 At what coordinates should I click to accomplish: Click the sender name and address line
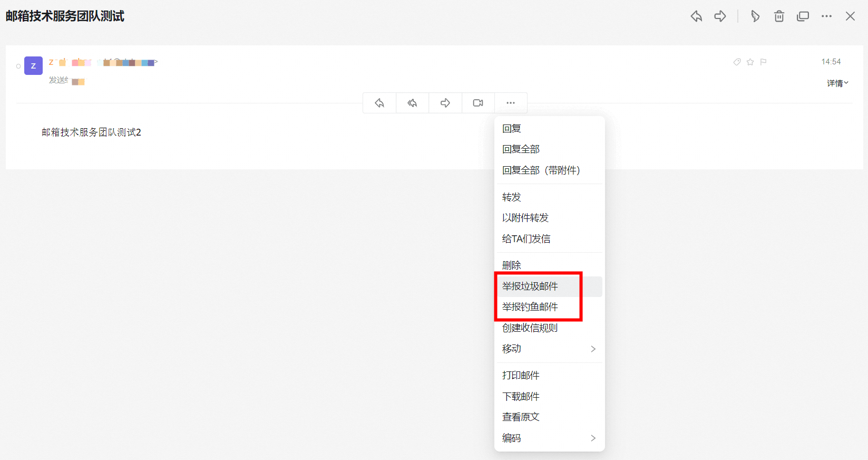[x=103, y=62]
